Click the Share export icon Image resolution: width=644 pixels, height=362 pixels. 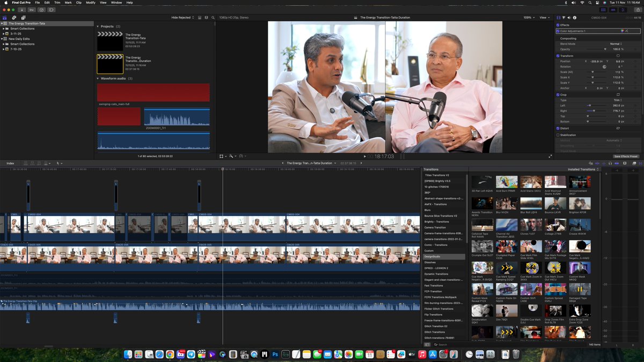tap(638, 10)
